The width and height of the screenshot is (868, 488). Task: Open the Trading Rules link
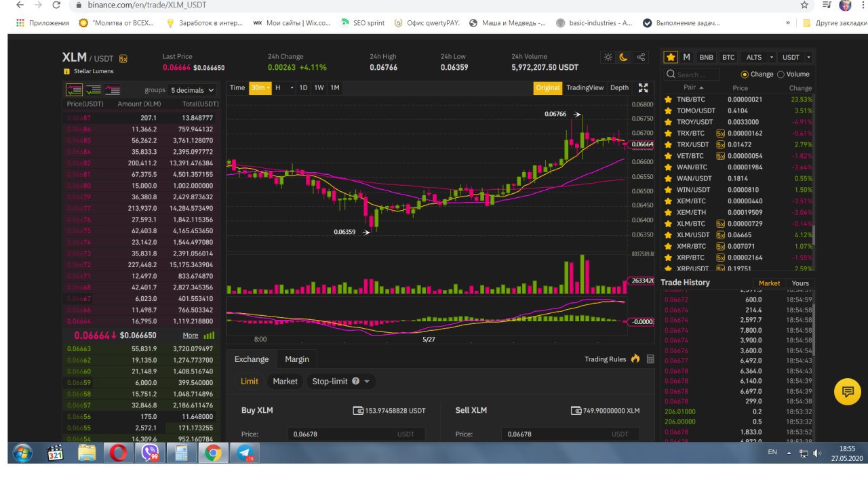pos(605,359)
